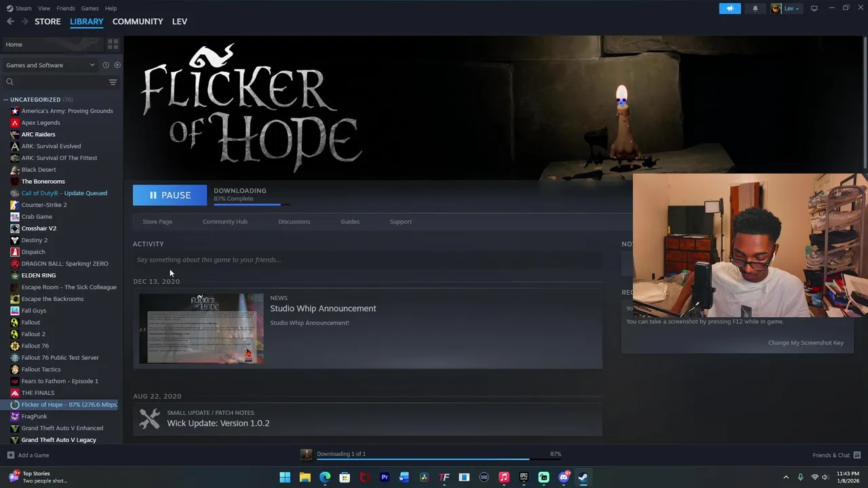
Task: Open the Store Page link
Action: (x=157, y=222)
